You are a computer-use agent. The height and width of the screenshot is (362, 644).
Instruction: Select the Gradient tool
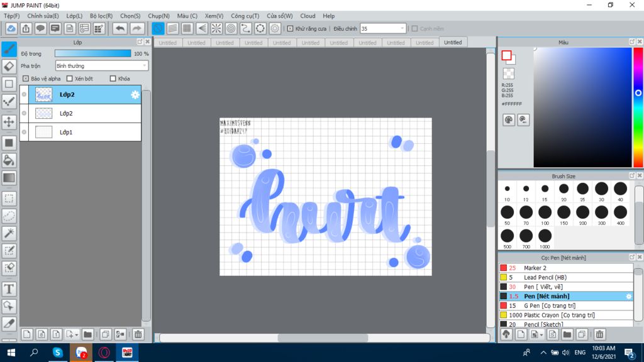[9, 178]
